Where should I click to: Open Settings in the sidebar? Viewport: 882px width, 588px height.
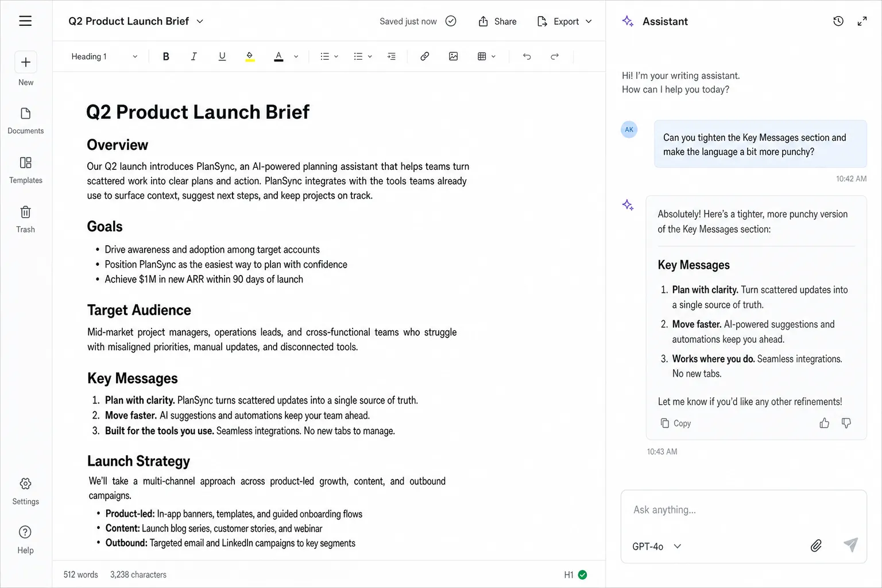click(x=26, y=492)
